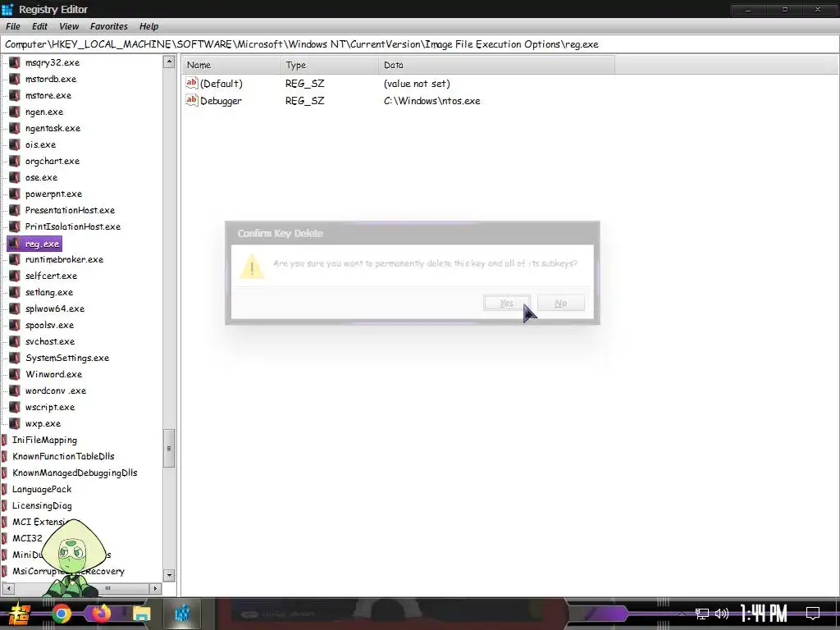
Task: Click the ois.exe key folder icon
Action: 15,144
